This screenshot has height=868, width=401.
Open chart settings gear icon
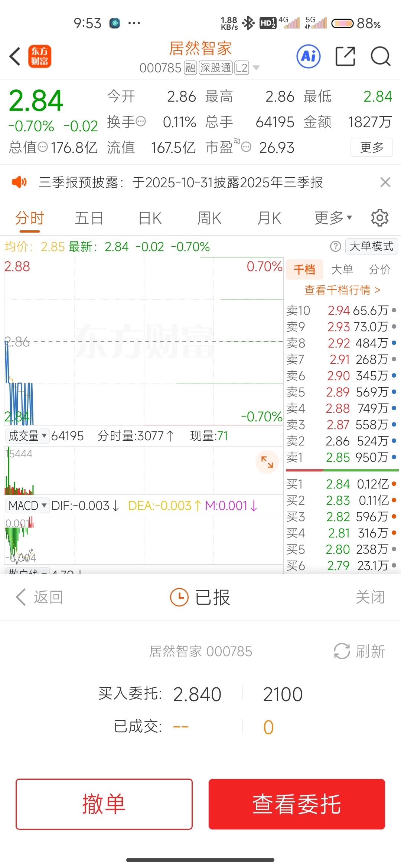[379, 218]
